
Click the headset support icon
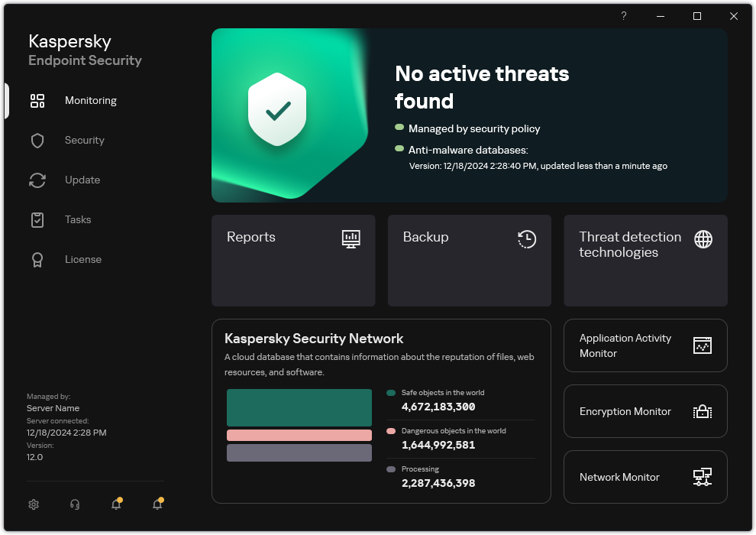click(73, 504)
